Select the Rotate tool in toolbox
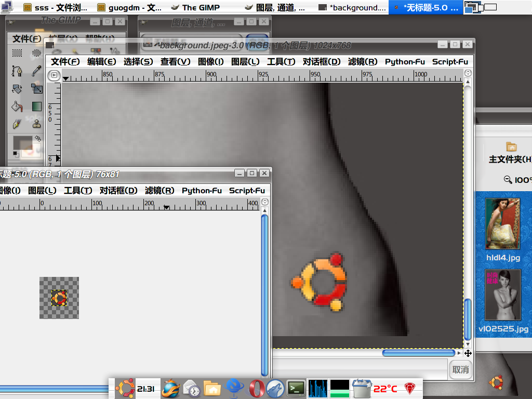The image size is (532, 399). [17, 89]
